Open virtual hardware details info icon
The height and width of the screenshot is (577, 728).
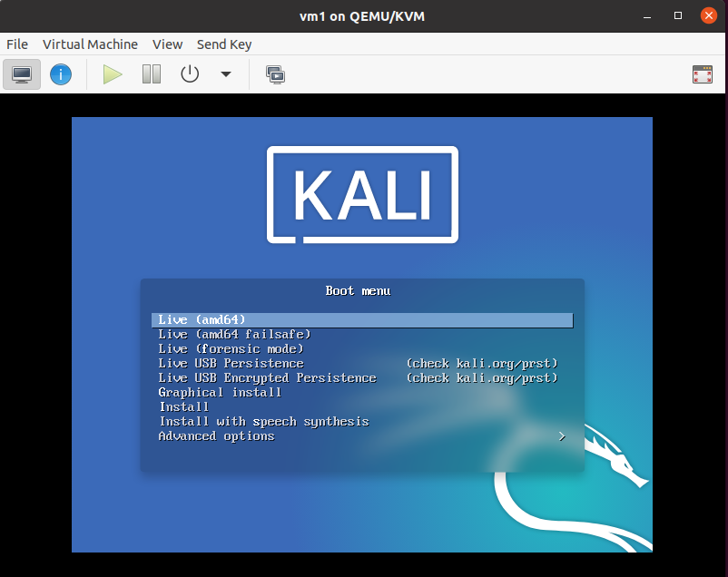(61, 74)
